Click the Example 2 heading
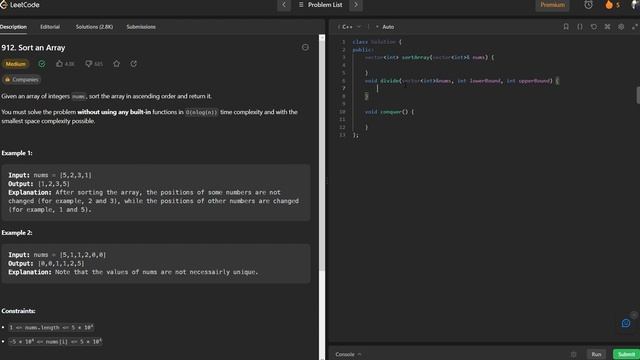The height and width of the screenshot is (360, 640). tap(17, 233)
